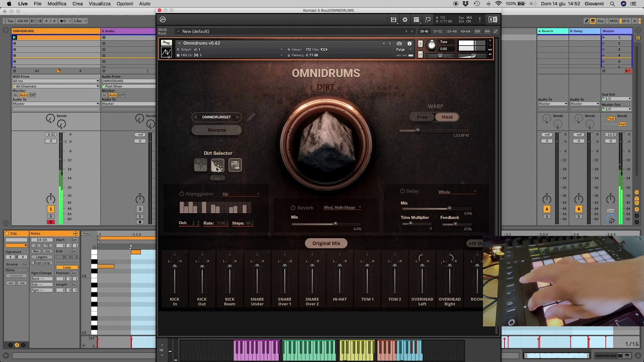Click the pencil icon beside OMNIDRUMSET

251,117
